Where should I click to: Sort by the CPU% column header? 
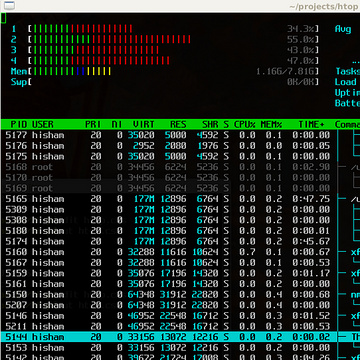[245, 125]
